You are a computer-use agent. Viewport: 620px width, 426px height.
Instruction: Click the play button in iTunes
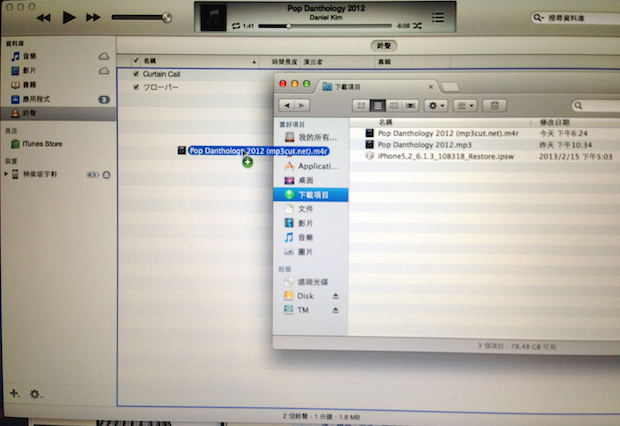click(69, 17)
